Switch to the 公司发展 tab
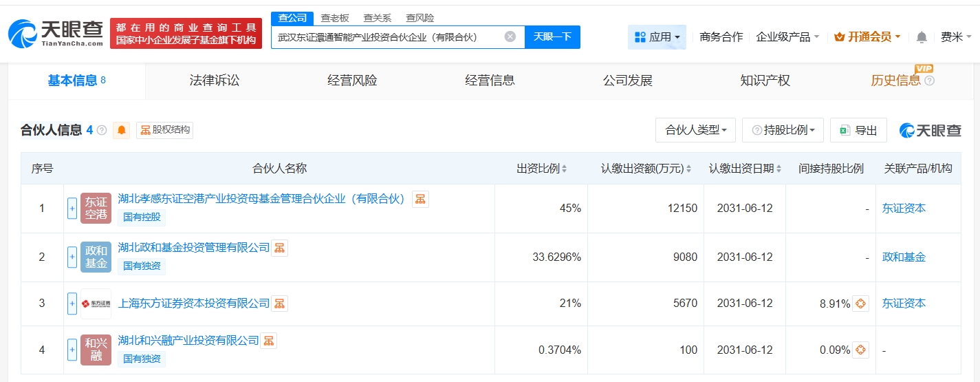The image size is (980, 382). click(x=627, y=81)
